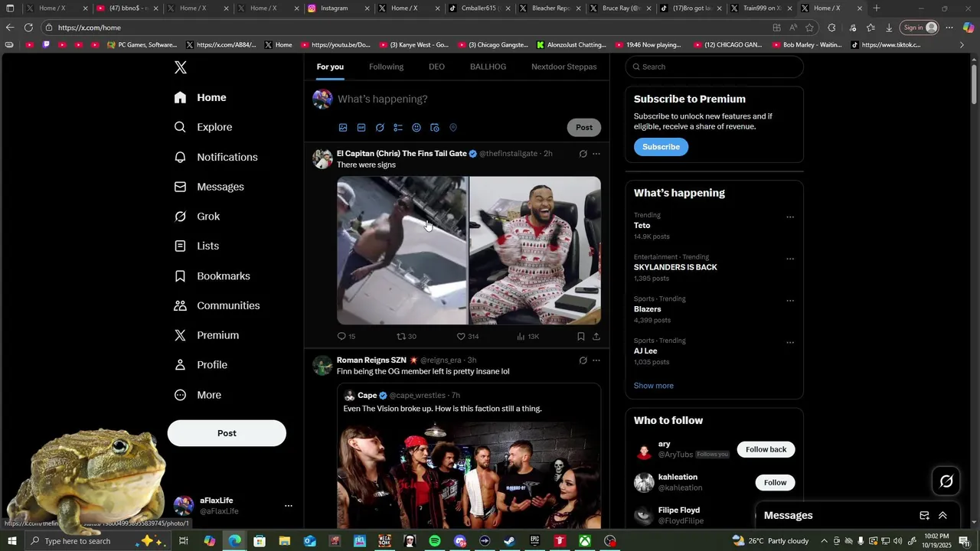Open El Capitan post more options

596,154
